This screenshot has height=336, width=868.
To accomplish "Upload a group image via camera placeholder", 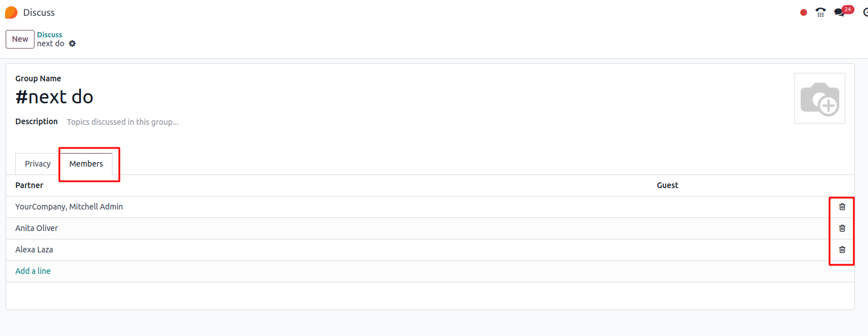I will pos(820,98).
